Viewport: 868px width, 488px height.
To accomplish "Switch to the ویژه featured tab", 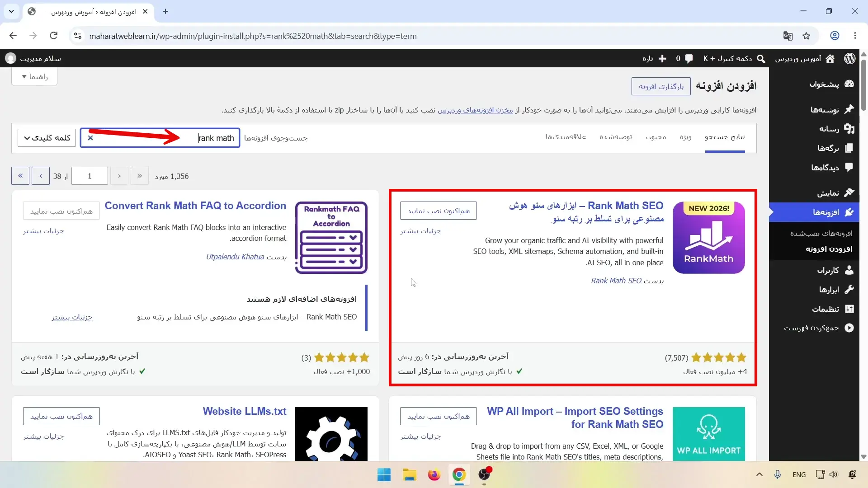I will point(686,137).
